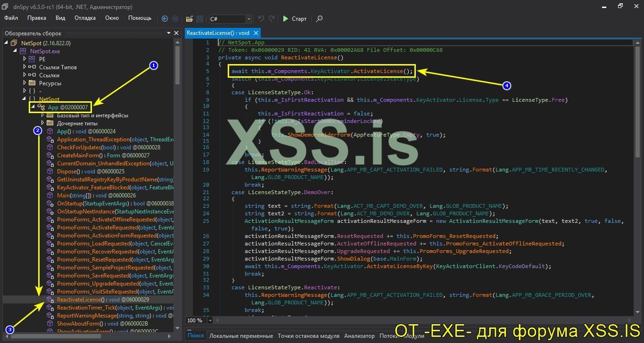Screen dimensions: 644x343
Task: Click the Main(string[]) method icon
Action: coord(50,196)
